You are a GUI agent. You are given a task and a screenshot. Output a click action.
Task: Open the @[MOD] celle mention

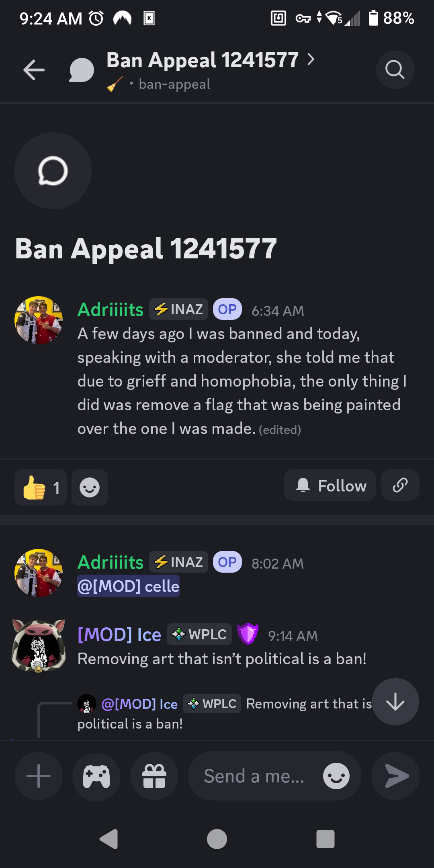point(128,586)
